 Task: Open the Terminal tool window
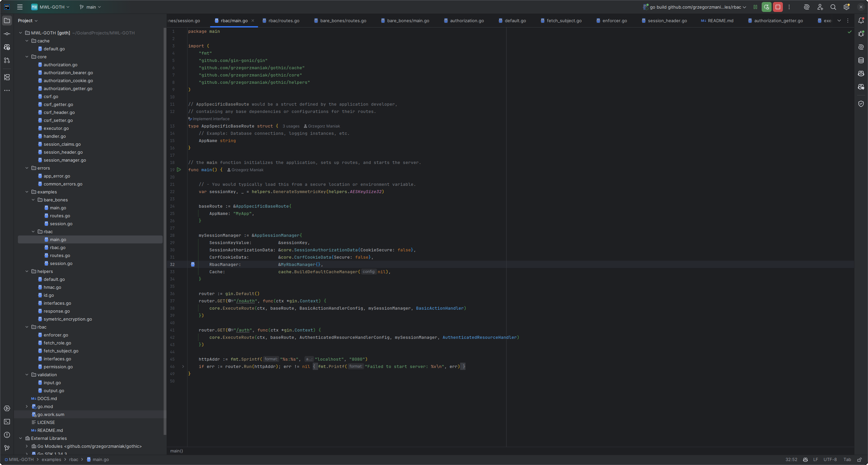(7, 422)
